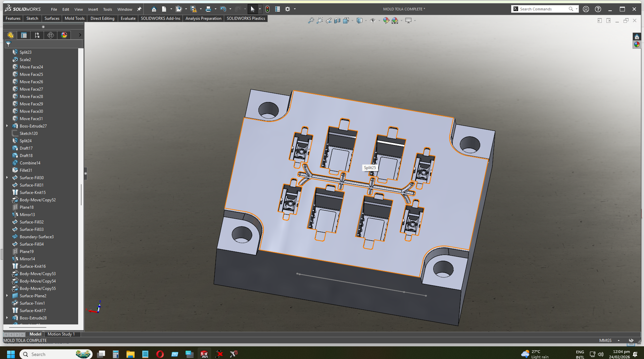Open File Properties icon

click(278, 9)
